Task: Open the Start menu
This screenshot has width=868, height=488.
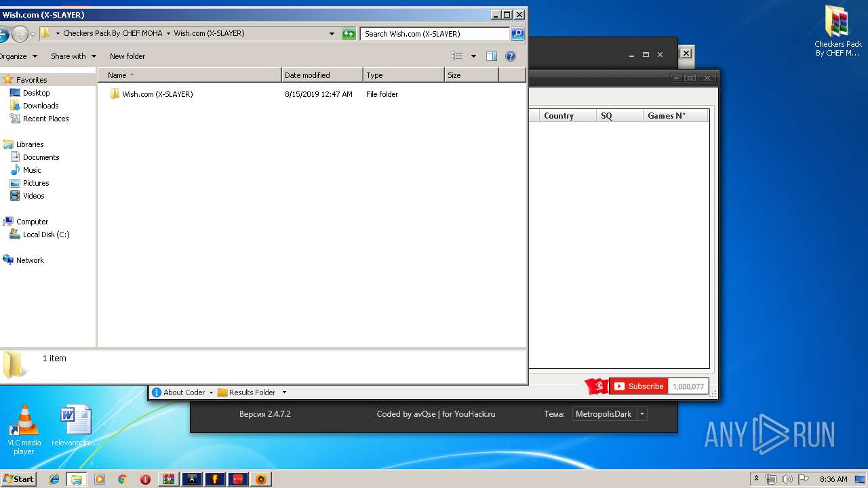Action: (18, 479)
